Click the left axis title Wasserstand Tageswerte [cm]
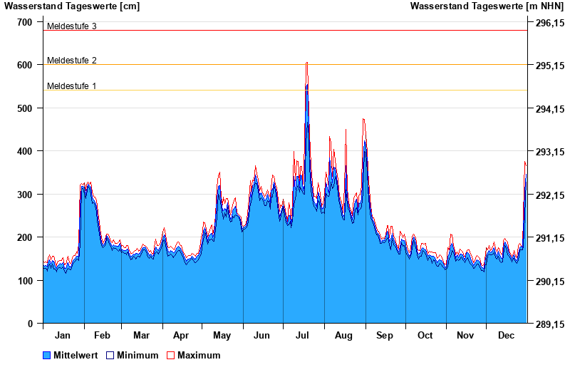 tap(71, 6)
